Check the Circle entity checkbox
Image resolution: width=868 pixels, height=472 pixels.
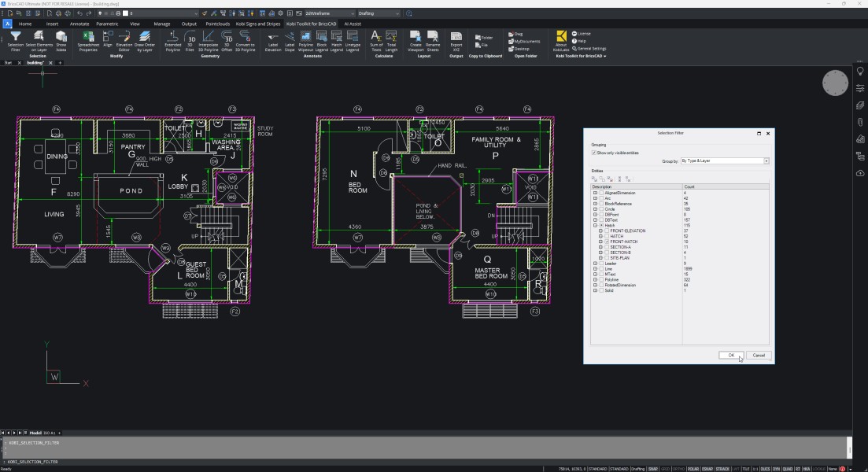pos(601,209)
